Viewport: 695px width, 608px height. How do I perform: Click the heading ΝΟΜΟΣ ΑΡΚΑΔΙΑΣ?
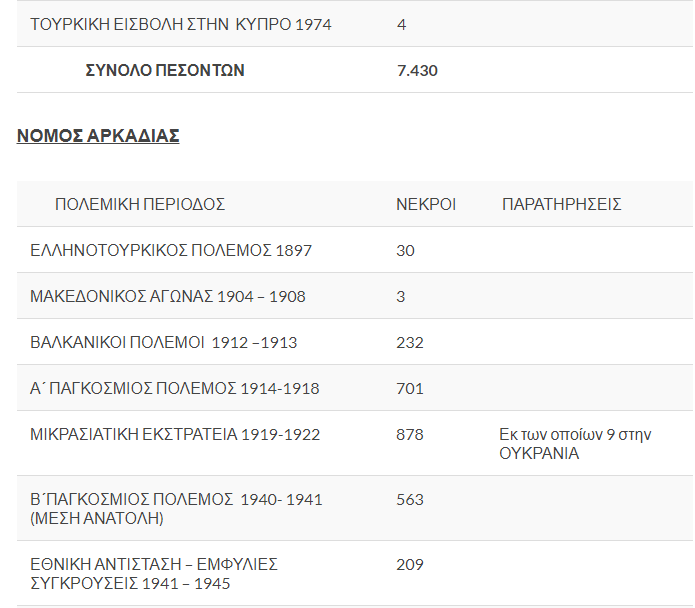tap(98, 136)
